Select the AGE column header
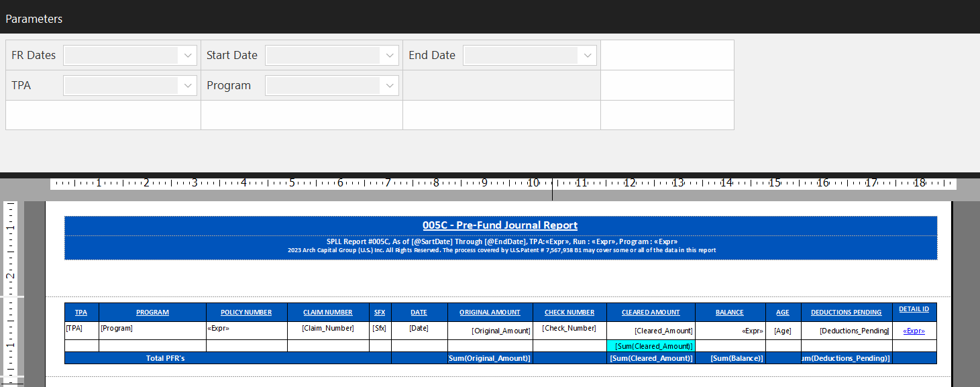 tap(783, 313)
